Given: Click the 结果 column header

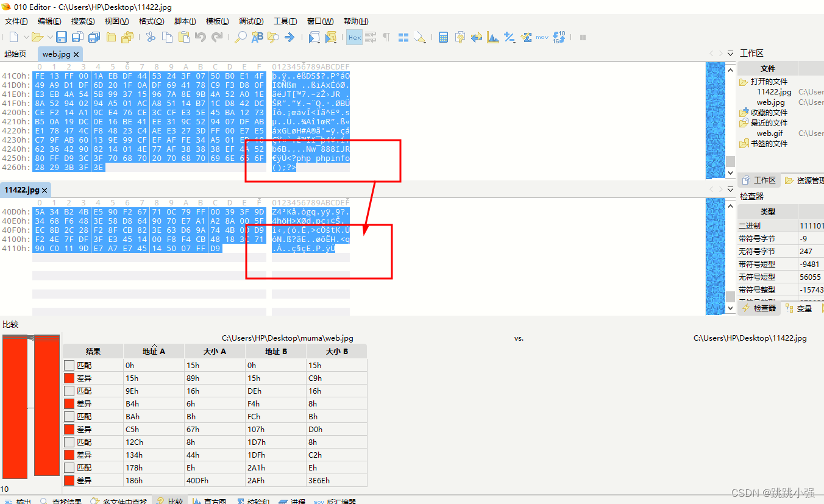Looking at the screenshot, I should coord(93,351).
